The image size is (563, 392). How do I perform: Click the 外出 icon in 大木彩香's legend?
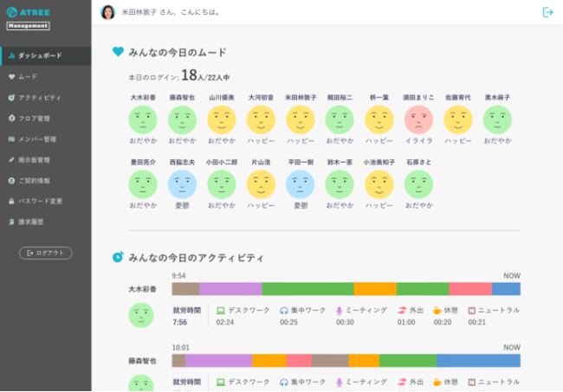[402, 310]
